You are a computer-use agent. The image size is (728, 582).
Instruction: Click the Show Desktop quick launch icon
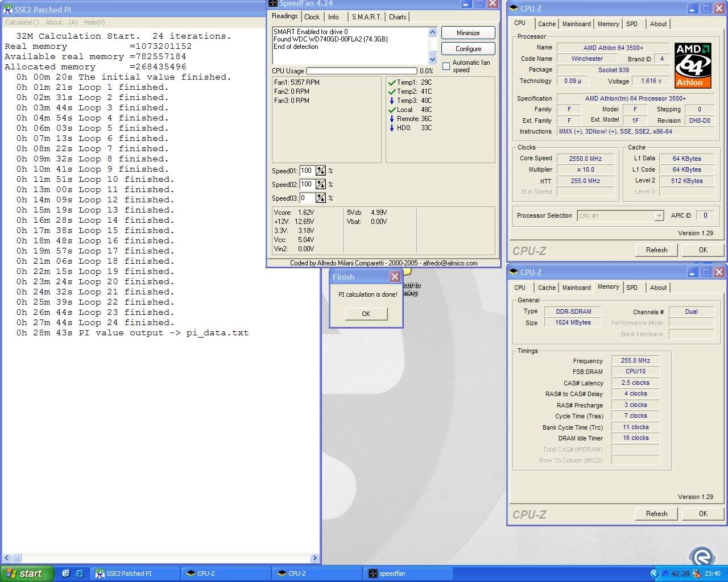(66, 573)
